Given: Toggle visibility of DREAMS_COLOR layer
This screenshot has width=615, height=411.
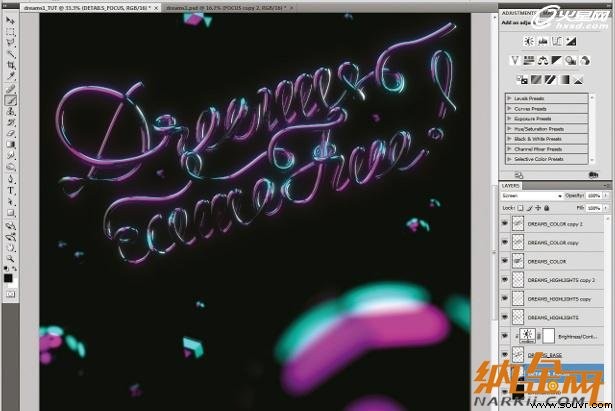Looking at the screenshot, I should pos(505,261).
